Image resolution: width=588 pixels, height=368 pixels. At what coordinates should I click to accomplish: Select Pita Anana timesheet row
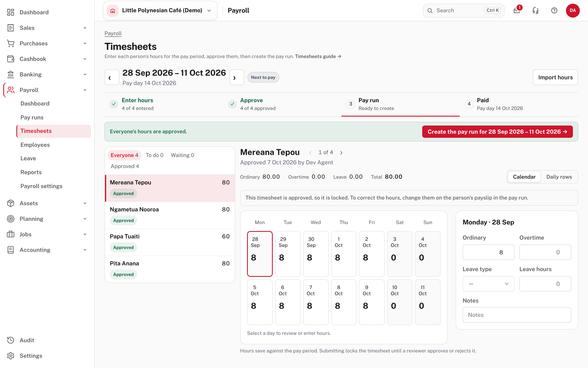coord(170,269)
